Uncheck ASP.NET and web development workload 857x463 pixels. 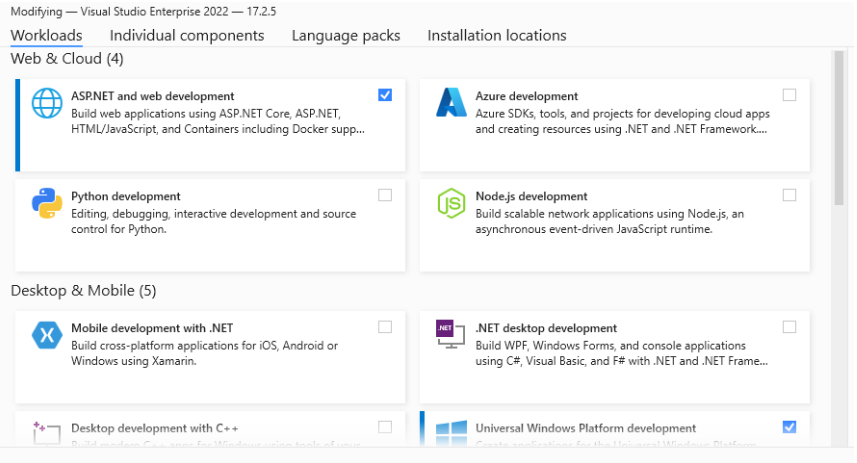tap(385, 95)
